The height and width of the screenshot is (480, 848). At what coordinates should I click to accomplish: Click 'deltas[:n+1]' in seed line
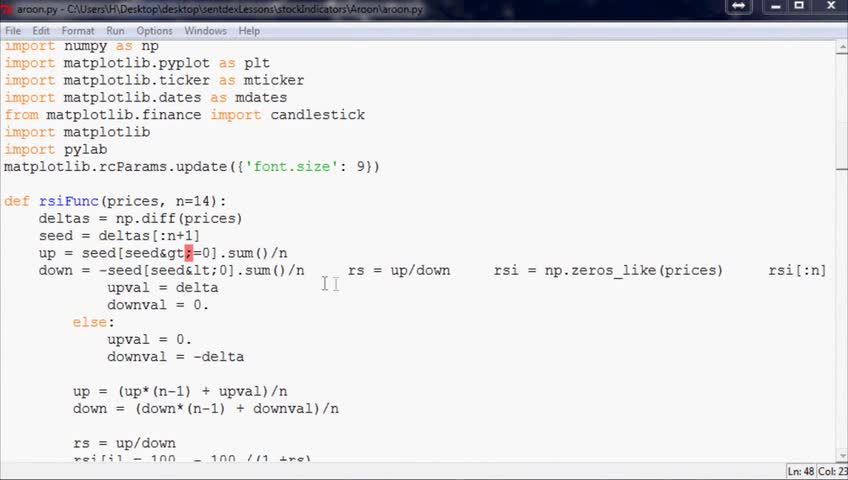click(149, 236)
